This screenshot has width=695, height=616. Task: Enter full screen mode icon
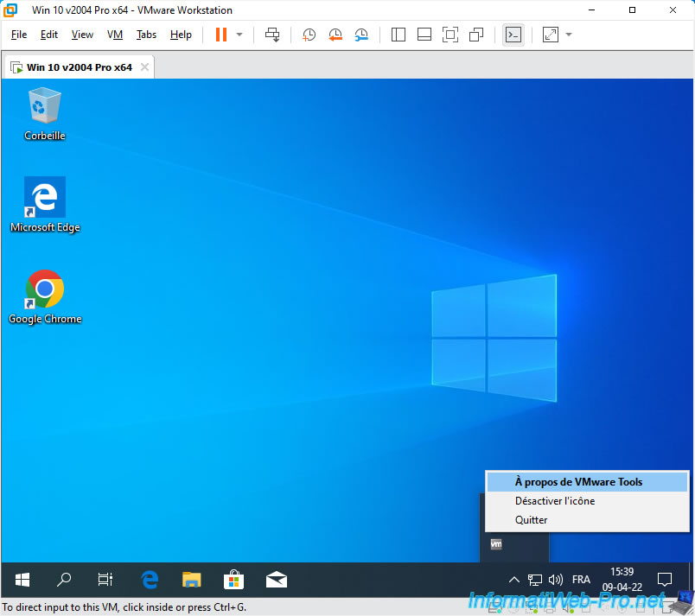[x=450, y=35]
